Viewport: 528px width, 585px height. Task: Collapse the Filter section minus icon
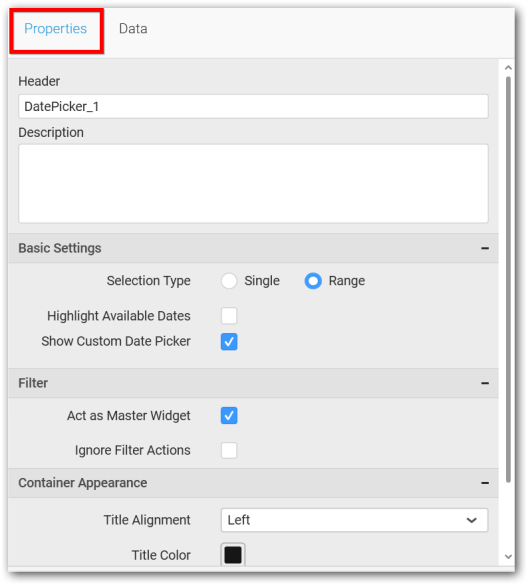pos(485,384)
